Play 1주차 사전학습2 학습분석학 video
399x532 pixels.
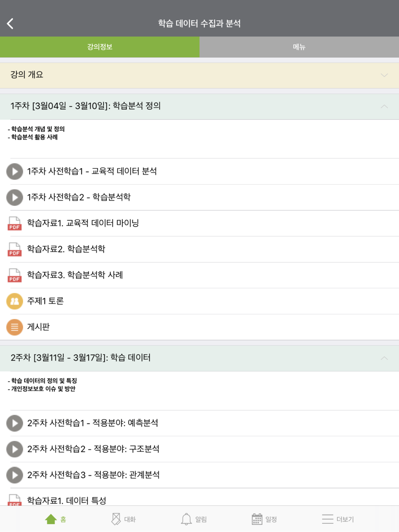[15, 197]
